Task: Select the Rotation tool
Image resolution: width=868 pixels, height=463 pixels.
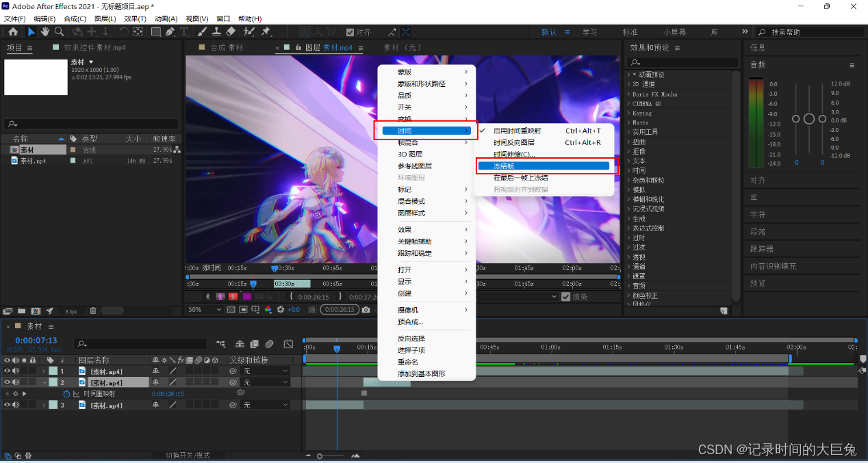Action: pyautogui.click(x=124, y=32)
